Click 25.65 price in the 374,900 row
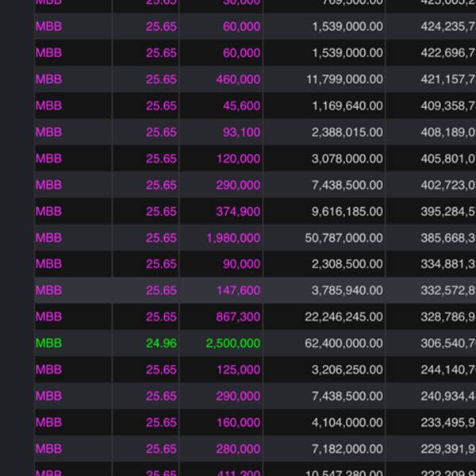The image size is (476, 476). click(161, 211)
